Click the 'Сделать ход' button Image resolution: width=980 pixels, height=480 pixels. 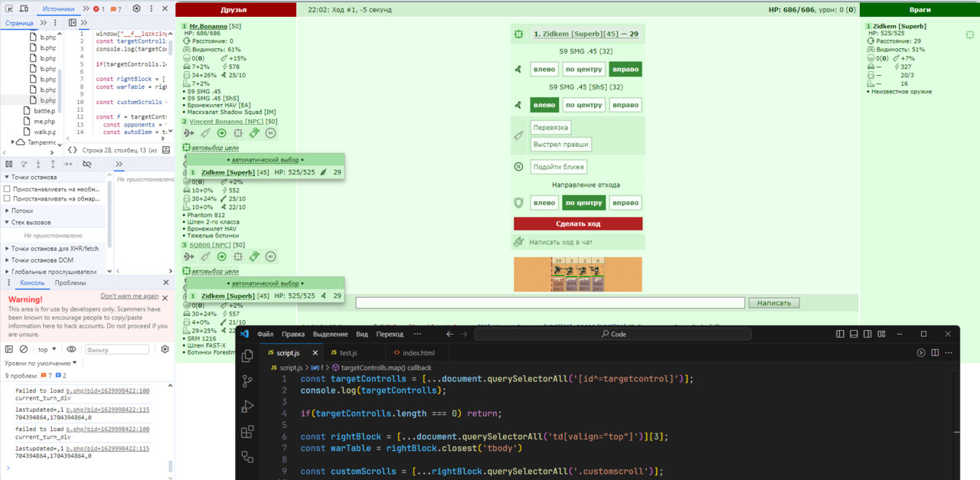[578, 224]
